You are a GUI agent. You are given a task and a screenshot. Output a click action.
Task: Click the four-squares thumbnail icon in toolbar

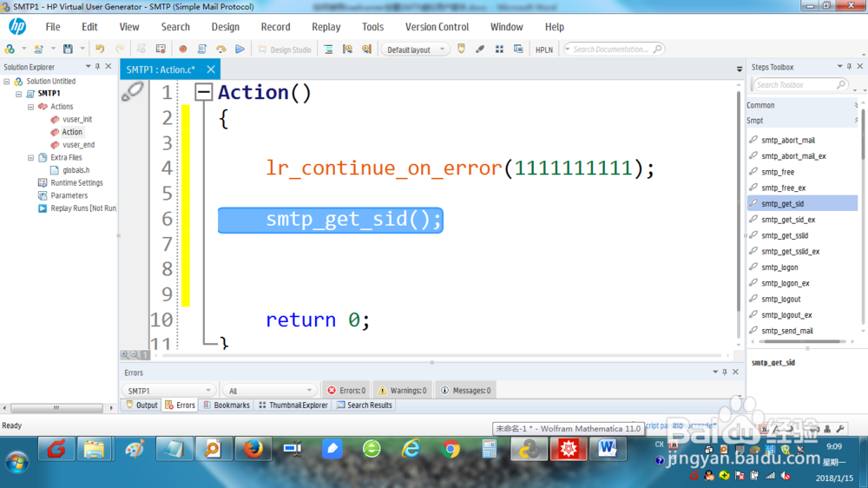click(x=499, y=49)
